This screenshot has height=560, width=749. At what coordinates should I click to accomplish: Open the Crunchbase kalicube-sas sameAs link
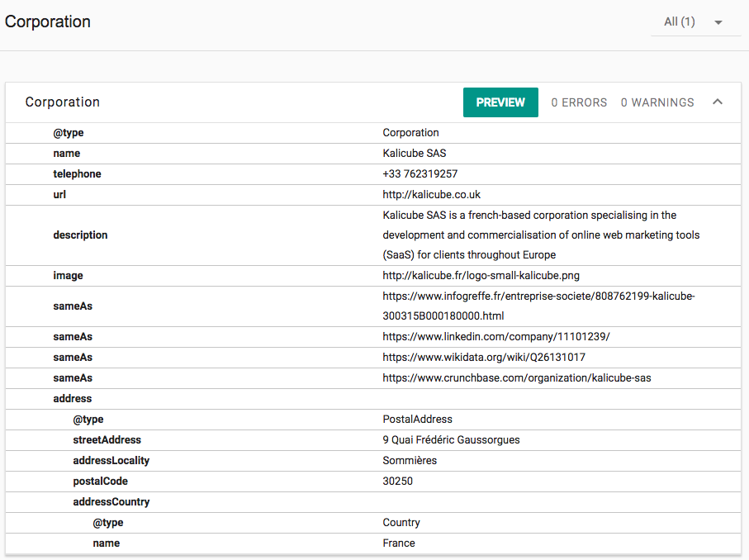click(x=517, y=377)
